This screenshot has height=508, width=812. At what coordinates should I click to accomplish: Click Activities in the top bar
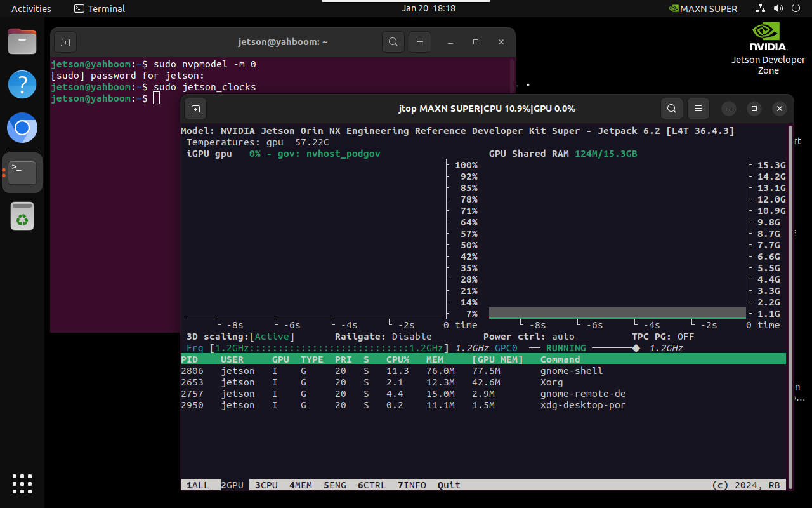coord(31,9)
